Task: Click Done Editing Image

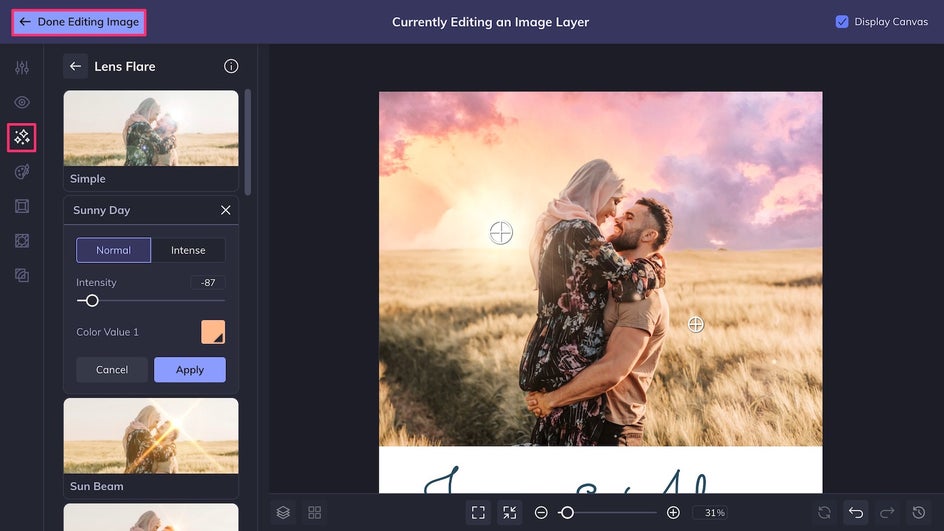Action: (79, 22)
